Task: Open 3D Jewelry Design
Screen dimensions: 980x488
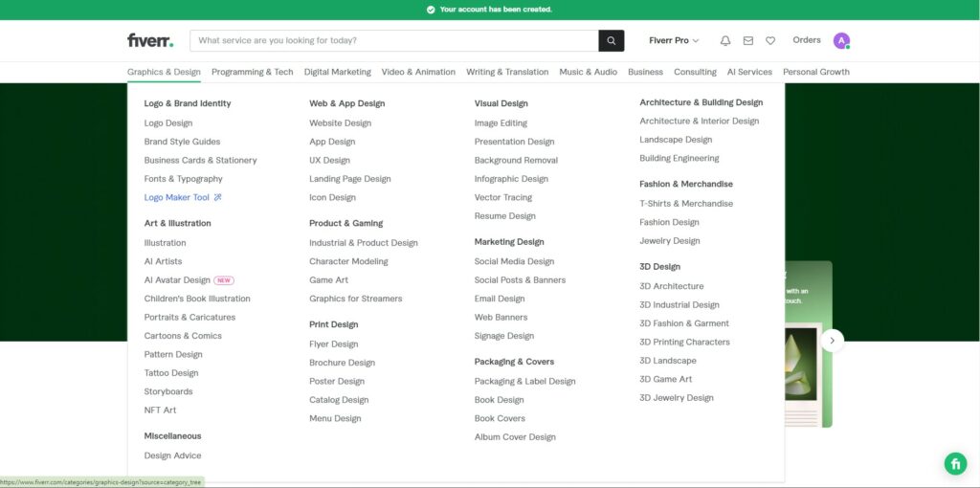Action: point(677,398)
